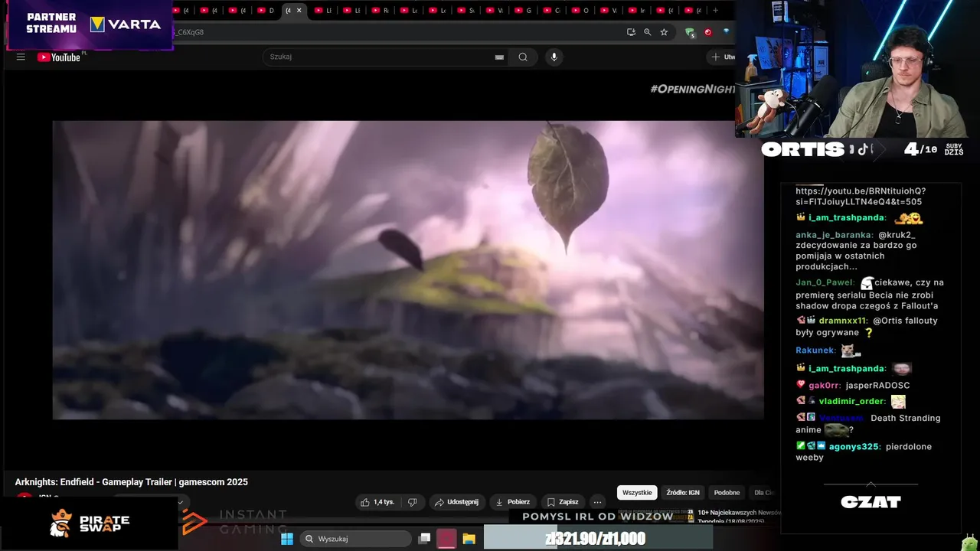Click the video player area
The width and height of the screenshot is (980, 551).
tap(408, 269)
